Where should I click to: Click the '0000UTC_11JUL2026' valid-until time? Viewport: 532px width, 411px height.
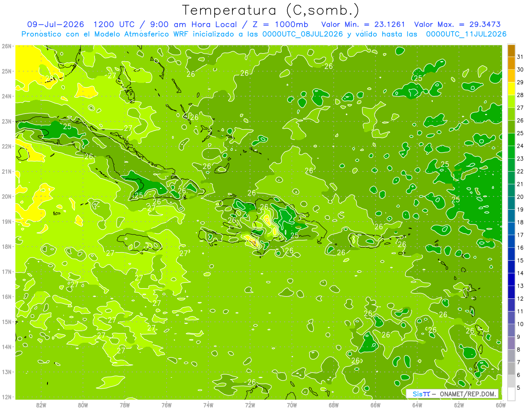tap(466, 34)
